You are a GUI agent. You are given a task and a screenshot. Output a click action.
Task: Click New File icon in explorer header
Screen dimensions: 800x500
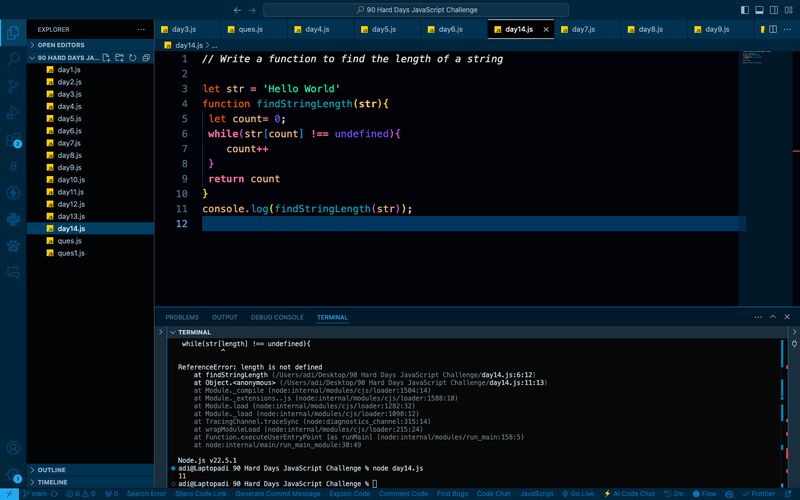pyautogui.click(x=106, y=58)
